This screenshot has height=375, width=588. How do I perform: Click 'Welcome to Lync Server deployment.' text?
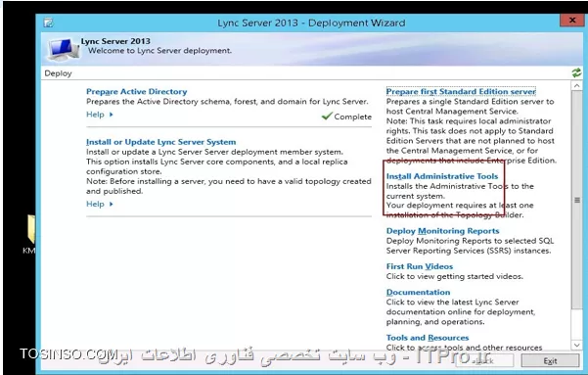point(159,51)
